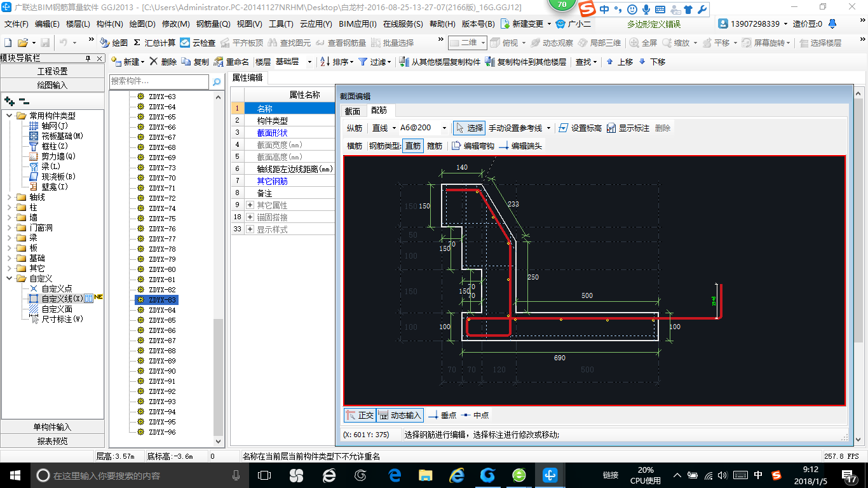Switch to 截面 tab
Image resolution: width=868 pixels, height=488 pixels.
coord(352,111)
